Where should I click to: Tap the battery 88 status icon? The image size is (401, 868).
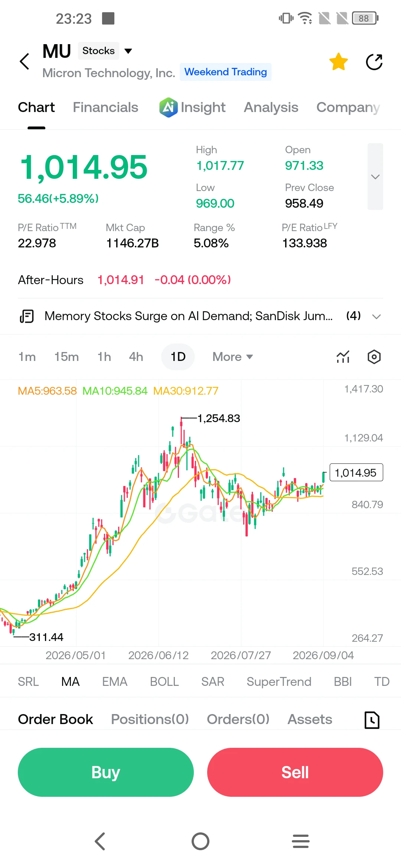tap(365, 18)
